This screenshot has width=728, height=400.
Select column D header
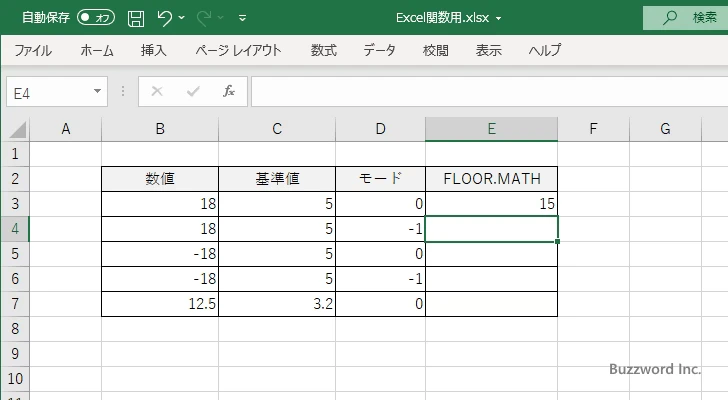[x=380, y=129]
